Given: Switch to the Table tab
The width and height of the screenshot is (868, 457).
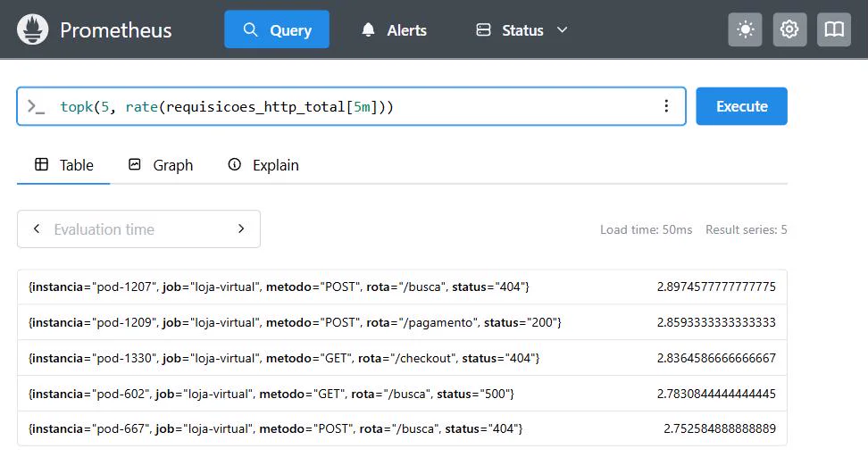Looking at the screenshot, I should tap(63, 165).
